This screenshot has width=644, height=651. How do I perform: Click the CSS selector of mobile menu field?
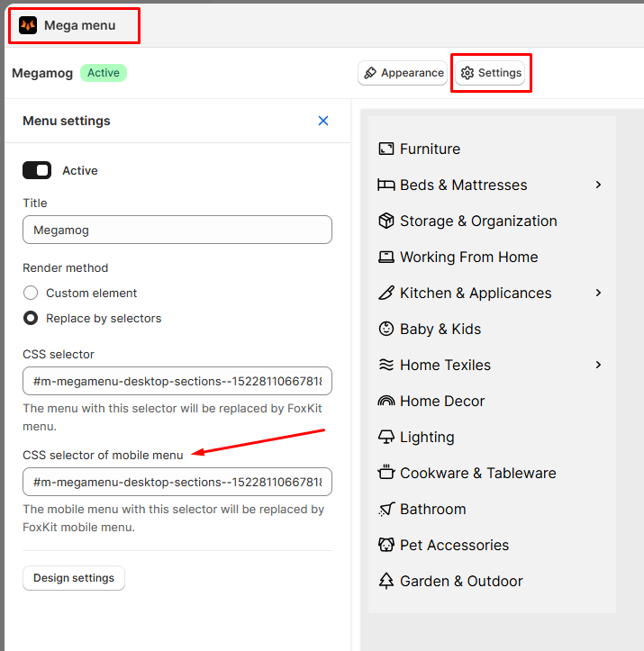[177, 482]
